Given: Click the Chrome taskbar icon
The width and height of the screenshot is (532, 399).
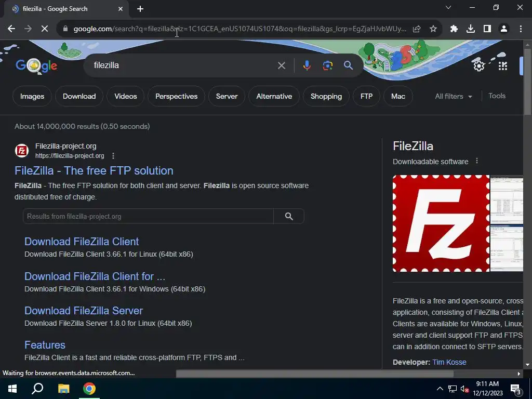Looking at the screenshot, I should (89, 389).
